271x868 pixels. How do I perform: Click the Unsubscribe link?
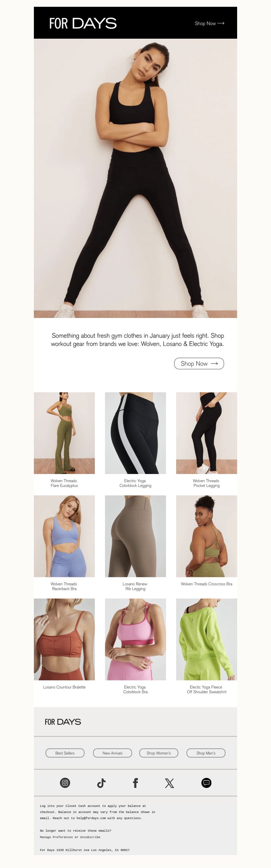click(x=90, y=837)
